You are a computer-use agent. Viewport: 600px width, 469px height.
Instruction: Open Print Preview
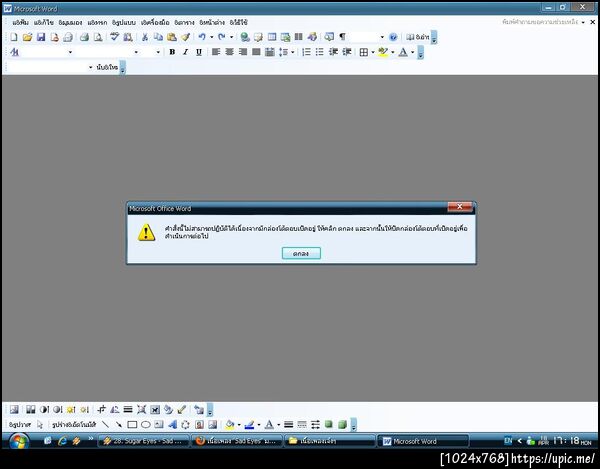pyautogui.click(x=98, y=37)
